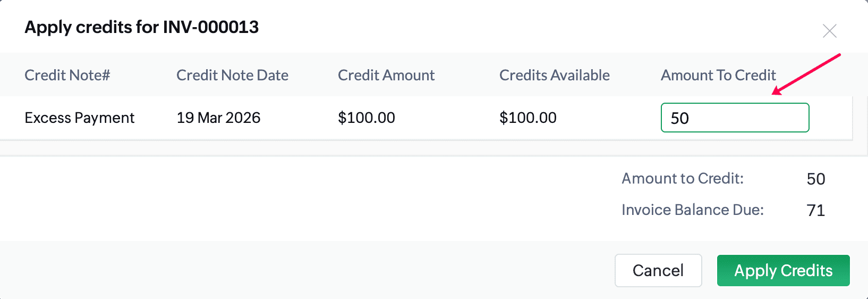Click the Amount To Credit column header
868x299 pixels.
pos(718,75)
